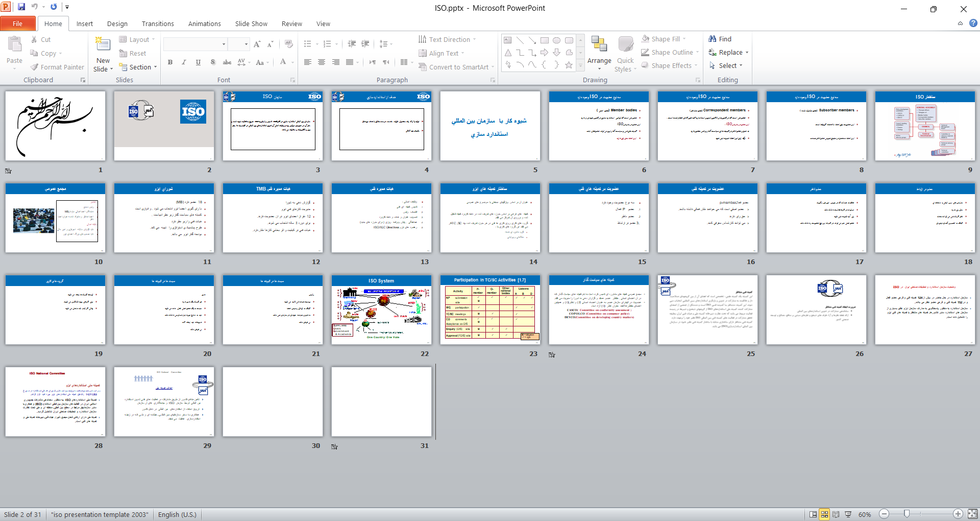
Task: Toggle Text Shadow formatting
Action: click(x=213, y=62)
